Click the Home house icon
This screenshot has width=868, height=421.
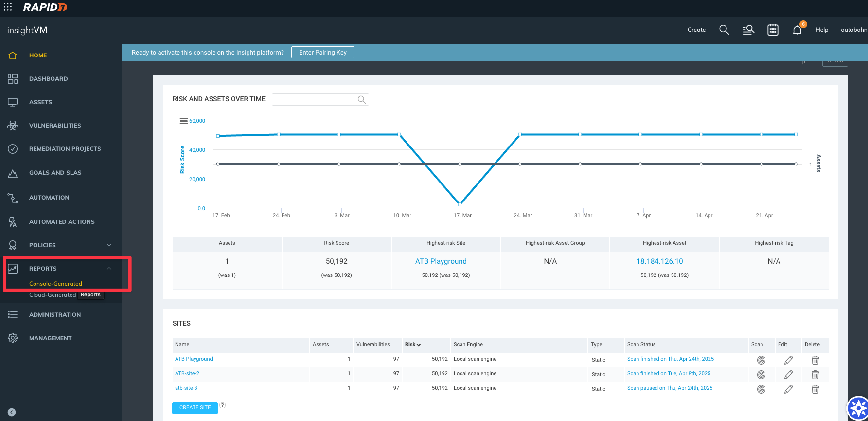[x=13, y=55]
